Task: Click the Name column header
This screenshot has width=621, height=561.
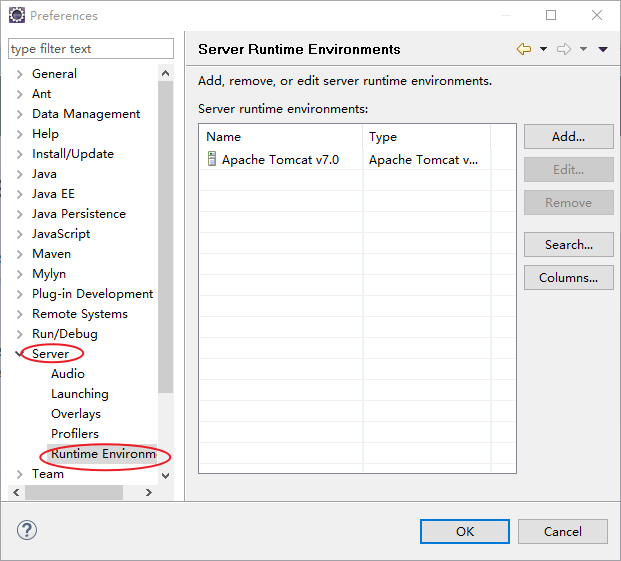Action: click(281, 137)
